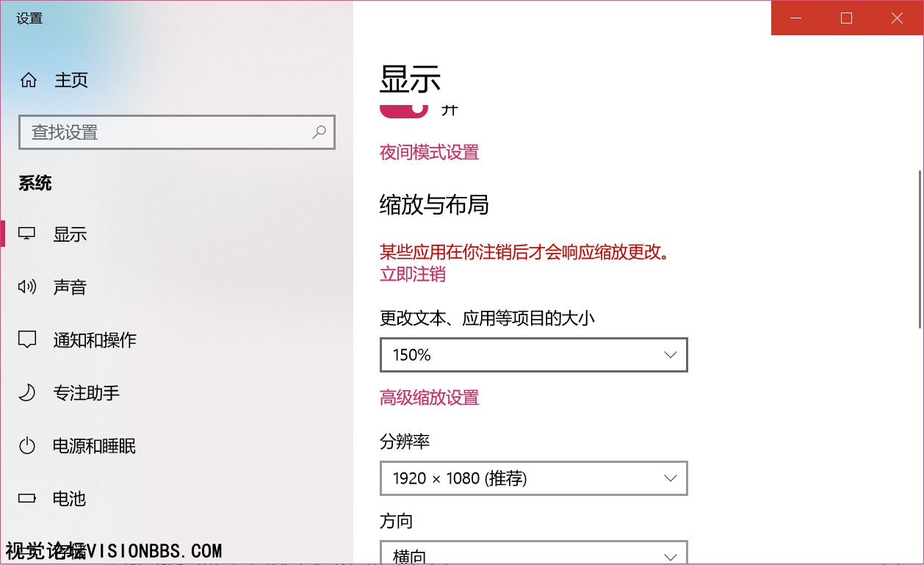Click the Power and sleep icon
Image resolution: width=924 pixels, height=565 pixels.
(x=27, y=446)
